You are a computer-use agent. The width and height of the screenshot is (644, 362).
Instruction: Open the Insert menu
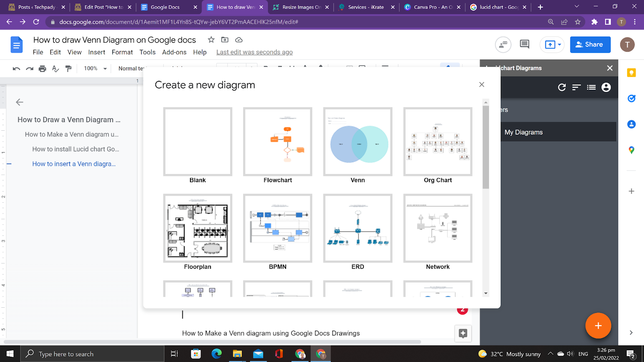(97, 52)
